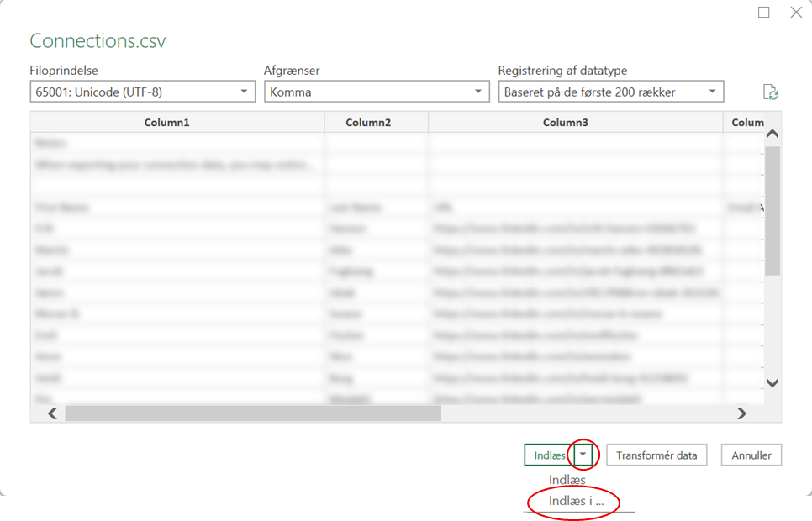Click the vertical scrollbar thumb

pyautogui.click(x=772, y=210)
